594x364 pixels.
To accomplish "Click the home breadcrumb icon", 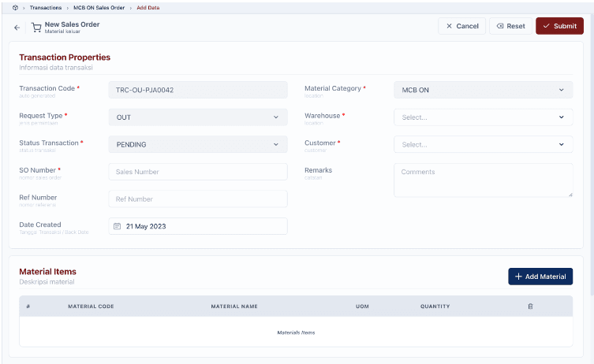I will click(15, 8).
